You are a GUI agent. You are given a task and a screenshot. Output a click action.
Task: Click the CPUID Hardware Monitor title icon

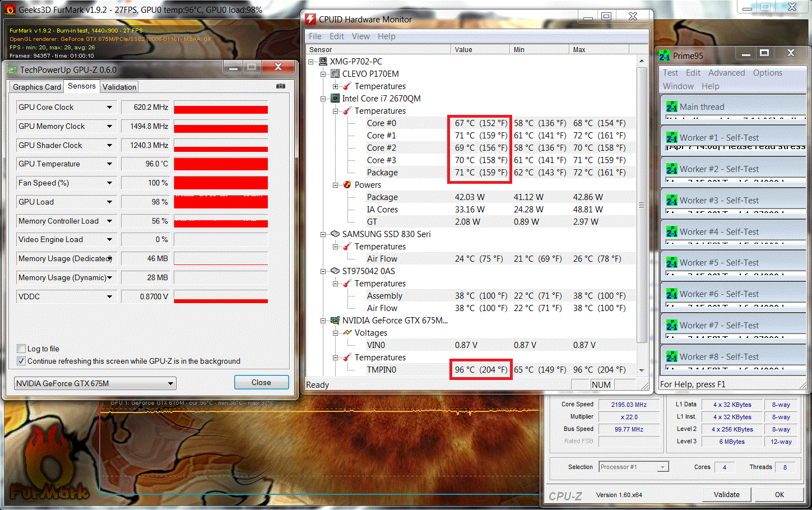tap(310, 19)
